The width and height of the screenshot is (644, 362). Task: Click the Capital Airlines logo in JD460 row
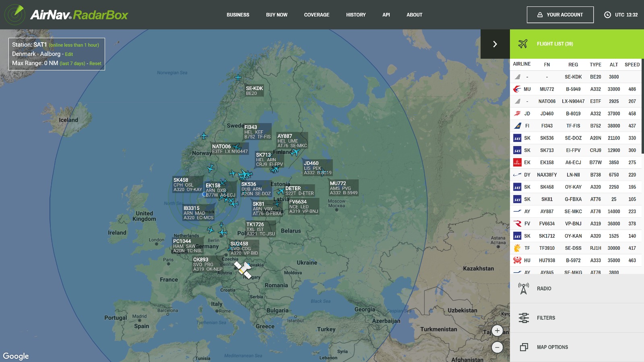click(x=517, y=113)
